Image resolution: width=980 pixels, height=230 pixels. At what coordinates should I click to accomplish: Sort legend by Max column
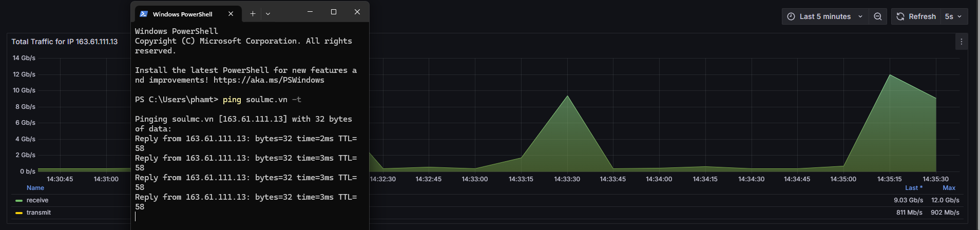(949, 188)
